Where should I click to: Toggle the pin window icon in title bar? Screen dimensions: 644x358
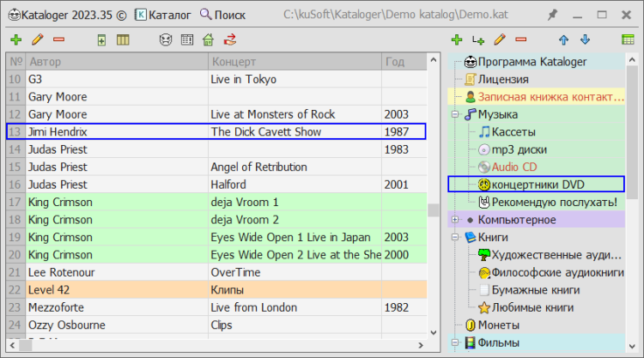click(552, 15)
